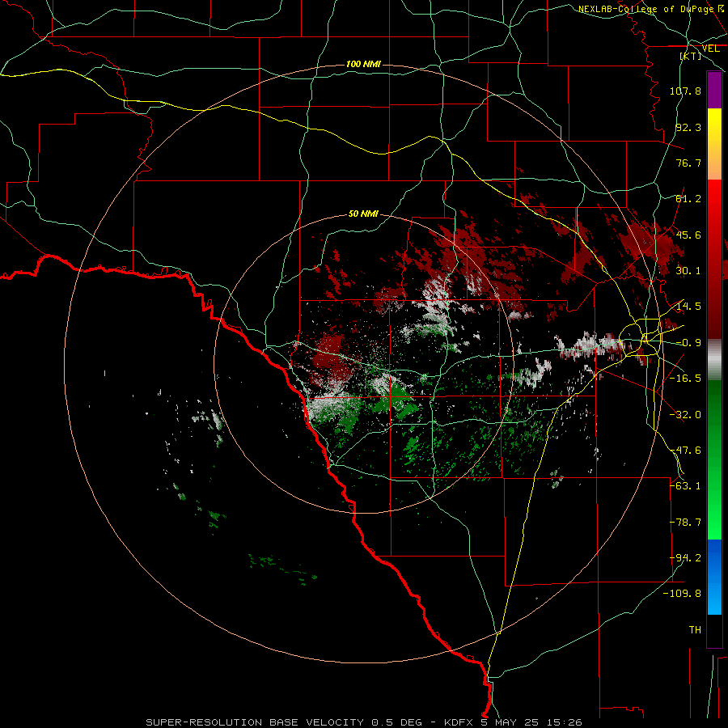Click the -16.5 velocity scale value

685,379
